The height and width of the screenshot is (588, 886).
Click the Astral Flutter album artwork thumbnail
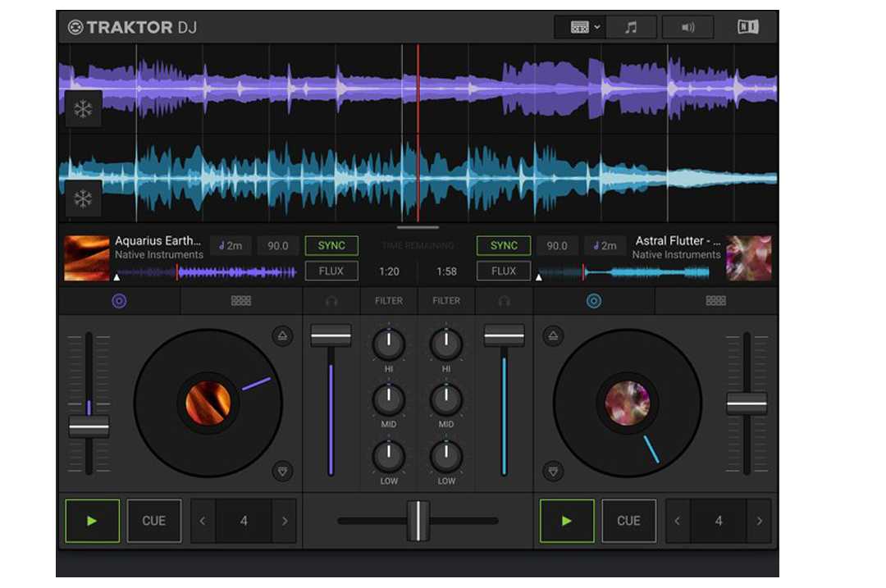[748, 258]
